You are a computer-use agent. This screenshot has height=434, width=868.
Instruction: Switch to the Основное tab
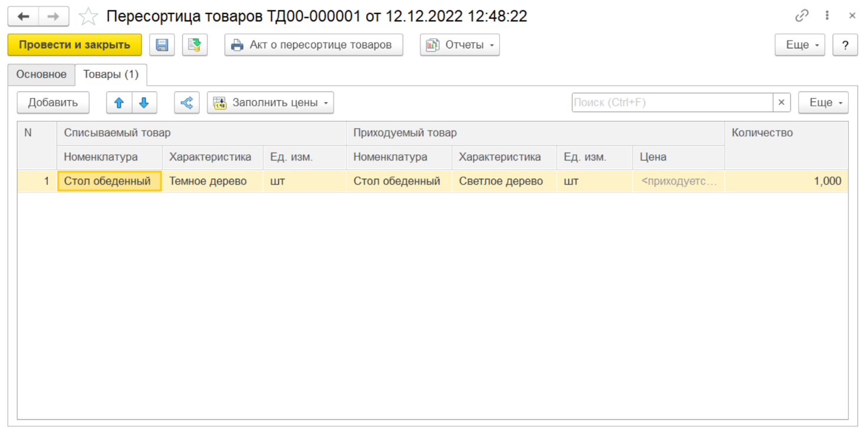(41, 74)
